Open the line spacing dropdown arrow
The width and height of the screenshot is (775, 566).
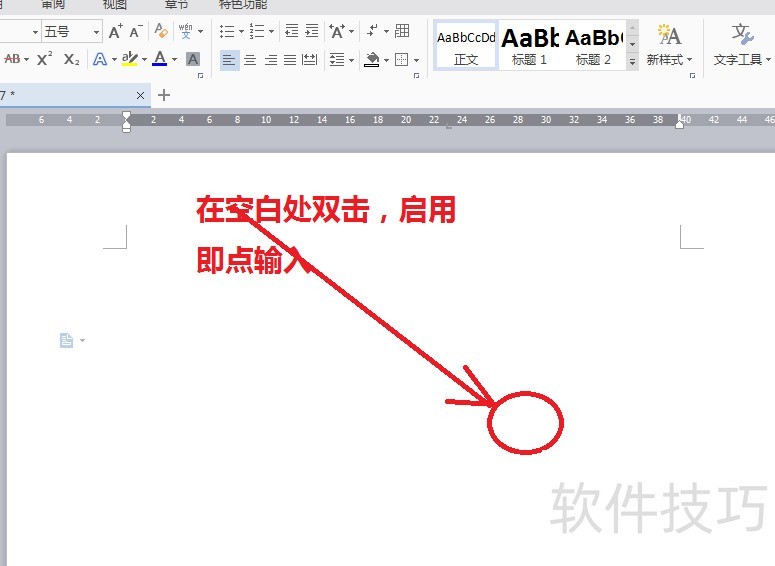pyautogui.click(x=351, y=60)
